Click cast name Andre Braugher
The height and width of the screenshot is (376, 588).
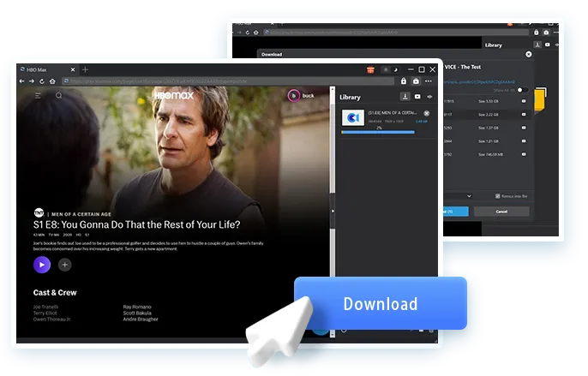click(141, 319)
